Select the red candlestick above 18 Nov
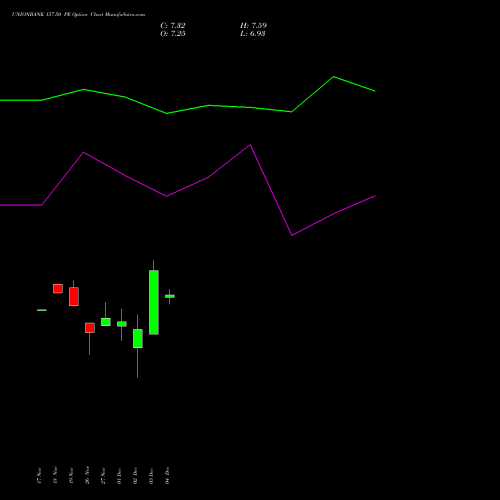 coord(58,289)
